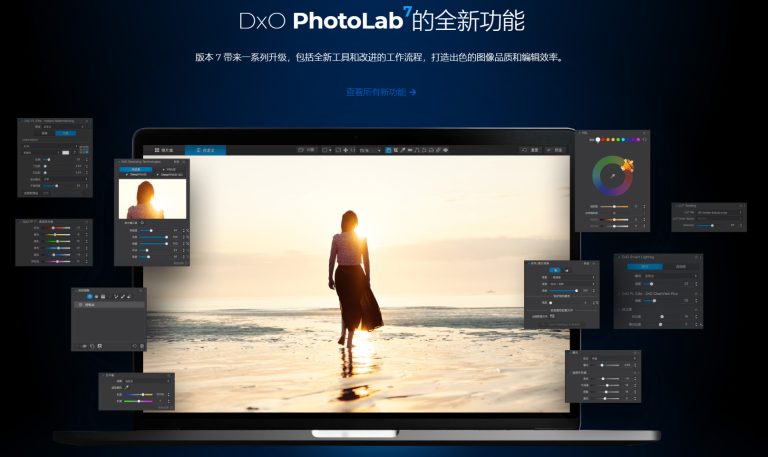Select the red channel dot in HSL
The image size is (768, 457).
(x=603, y=140)
